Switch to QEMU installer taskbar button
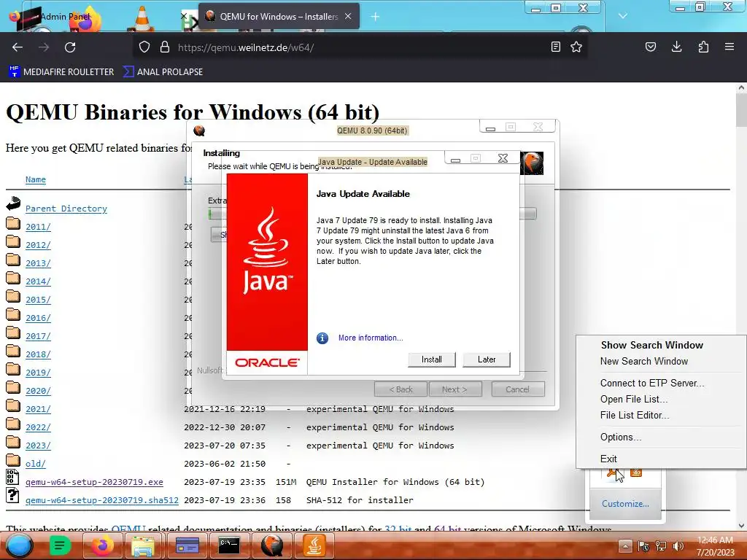Viewport: 747px width, 560px height. (x=271, y=545)
